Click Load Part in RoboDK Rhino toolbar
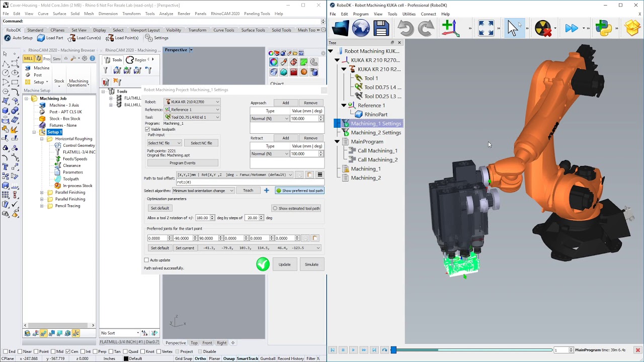Image resolution: width=644 pixels, height=362 pixels. 51,38
